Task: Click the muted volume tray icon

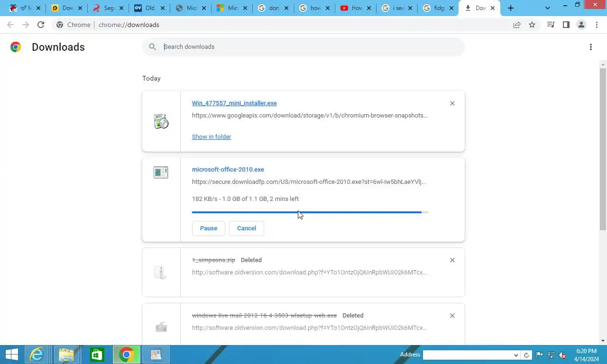Action: [x=563, y=355]
